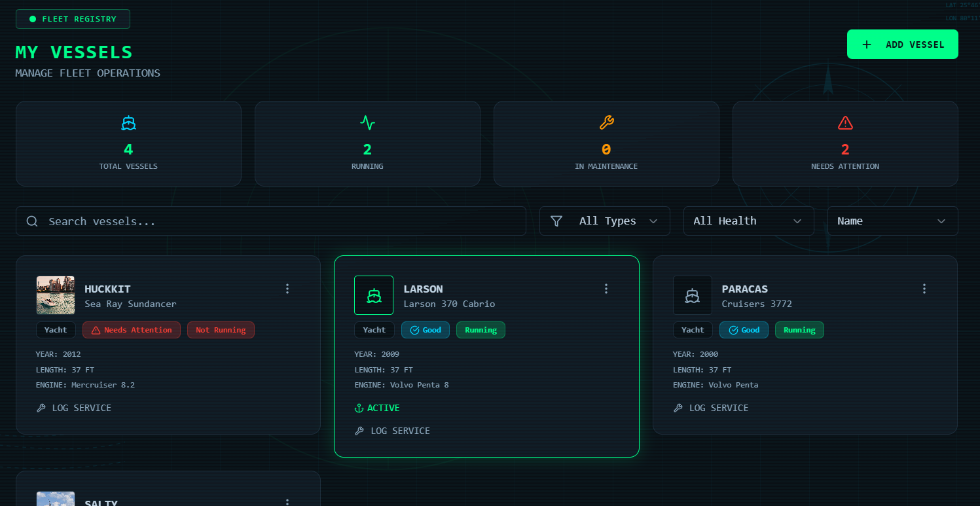The height and width of the screenshot is (506, 980).
Task: Click Log Service on Huckkit card
Action: tap(74, 408)
